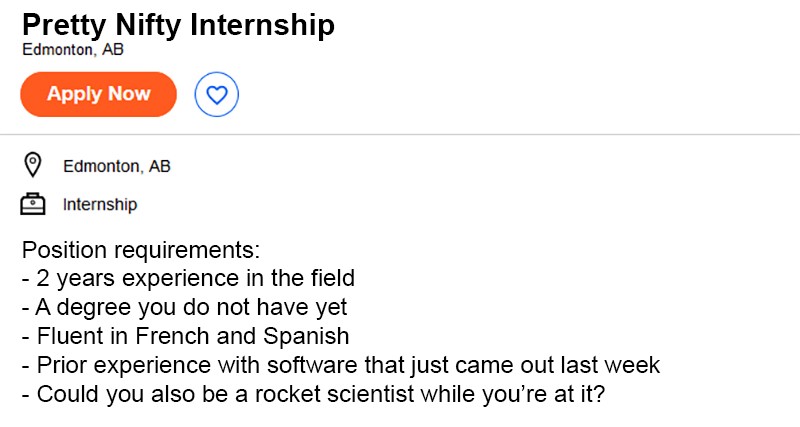Click the degree you do not have line
The width and height of the screenshot is (800, 427).
point(185,308)
